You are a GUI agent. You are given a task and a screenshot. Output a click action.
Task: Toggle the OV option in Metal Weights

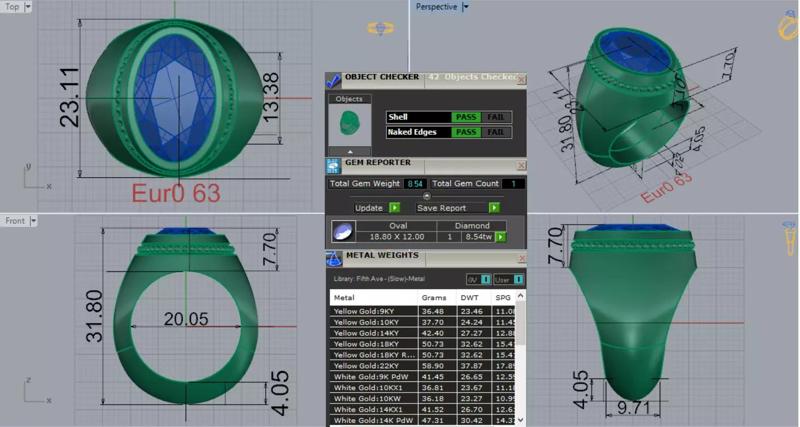click(479, 280)
